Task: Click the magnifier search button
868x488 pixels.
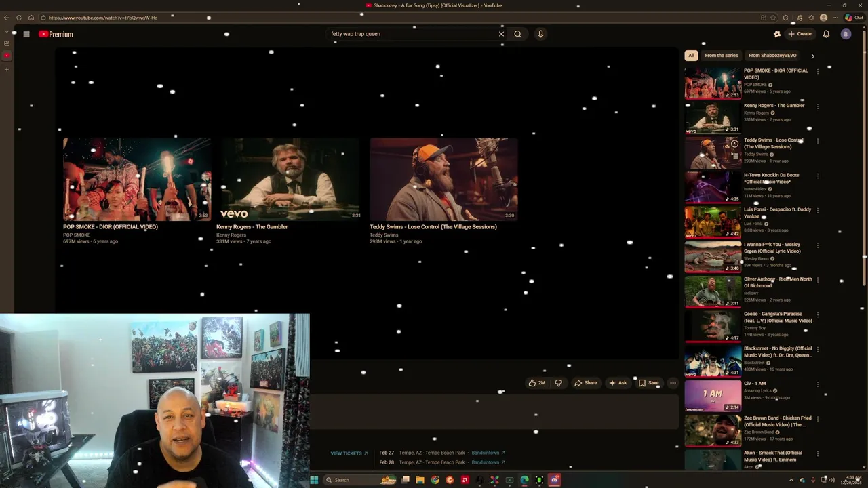Action: click(x=517, y=34)
